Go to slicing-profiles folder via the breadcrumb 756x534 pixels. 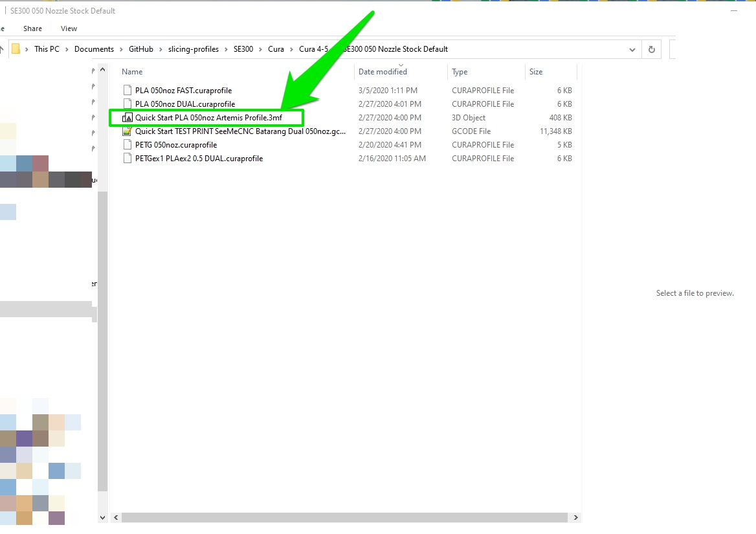coord(194,49)
